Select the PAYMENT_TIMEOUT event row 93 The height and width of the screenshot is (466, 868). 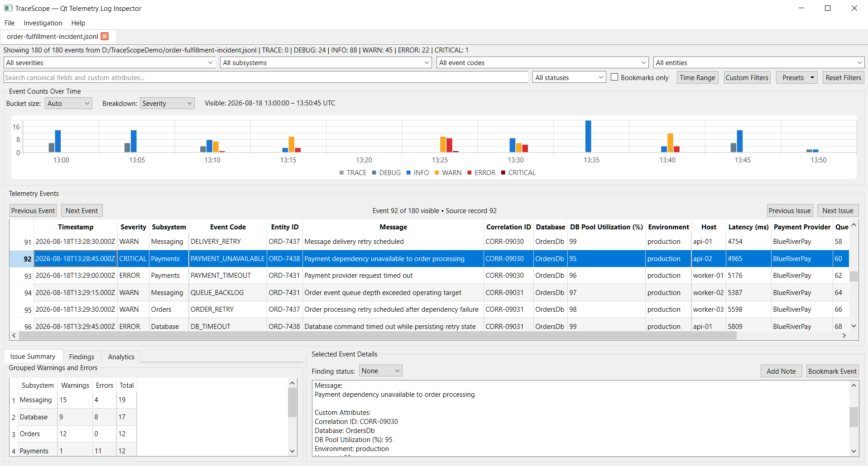[x=429, y=276]
